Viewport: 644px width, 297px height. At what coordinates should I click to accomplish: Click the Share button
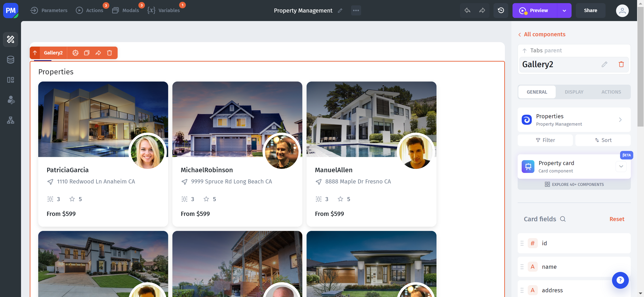click(x=591, y=11)
